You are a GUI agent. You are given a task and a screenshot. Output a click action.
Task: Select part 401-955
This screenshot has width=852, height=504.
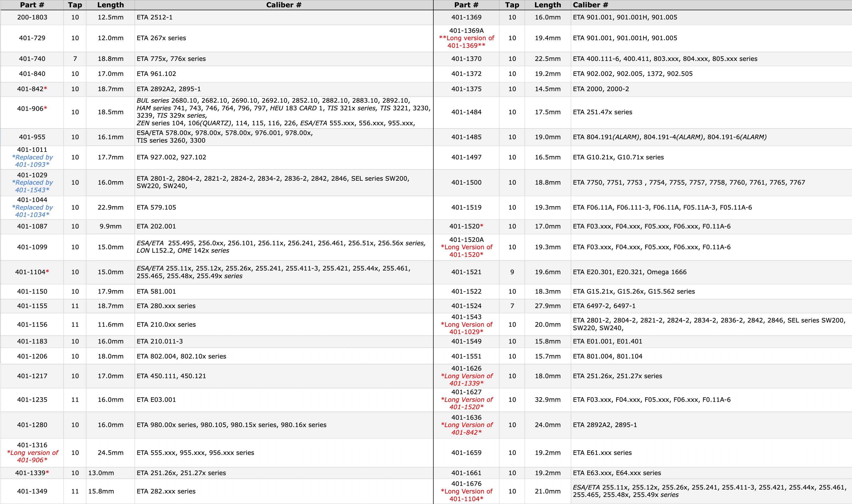(32, 137)
